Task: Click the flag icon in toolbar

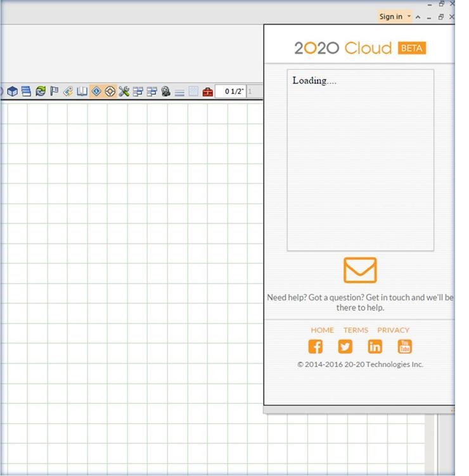Action: pos(55,91)
